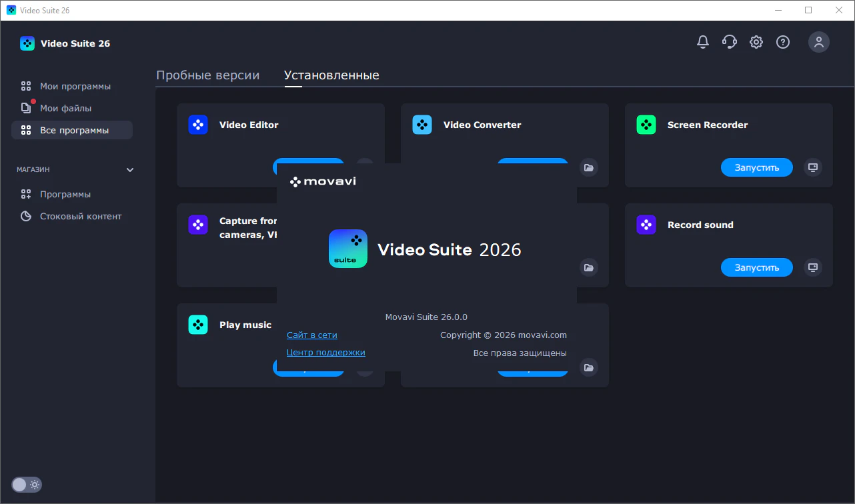Select the Установленные tab
This screenshot has width=855, height=504.
pos(331,75)
